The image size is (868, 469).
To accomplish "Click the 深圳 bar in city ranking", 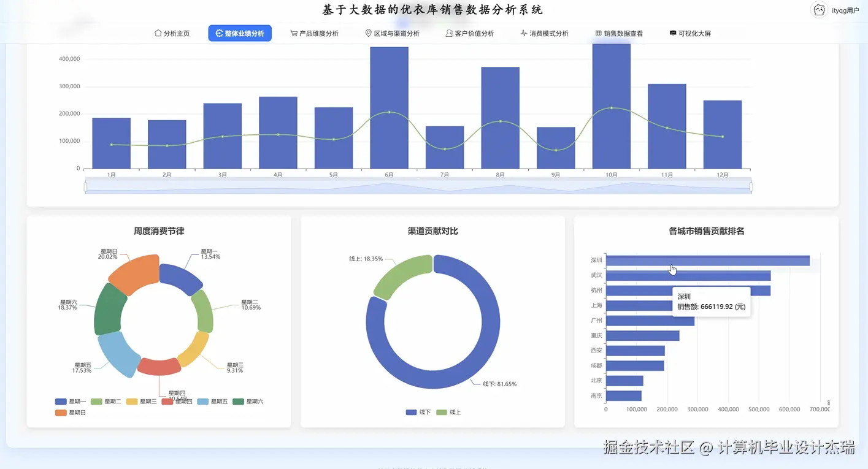I will (707, 261).
